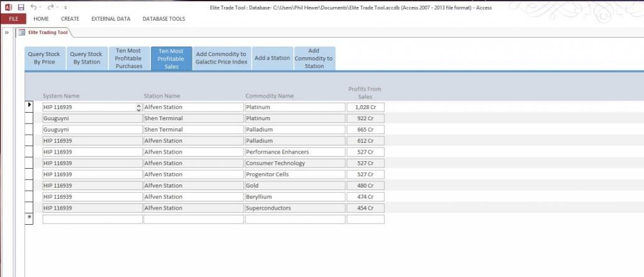Click the Access application icon in title bar
This screenshot has width=644, height=277.
click(9, 7)
